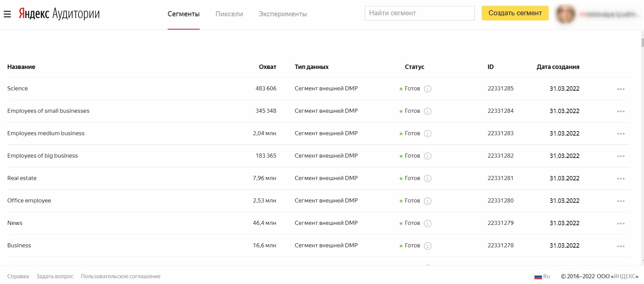This screenshot has height=284, width=644.
Task: Click the Russian flag language icon
Action: coord(538,277)
